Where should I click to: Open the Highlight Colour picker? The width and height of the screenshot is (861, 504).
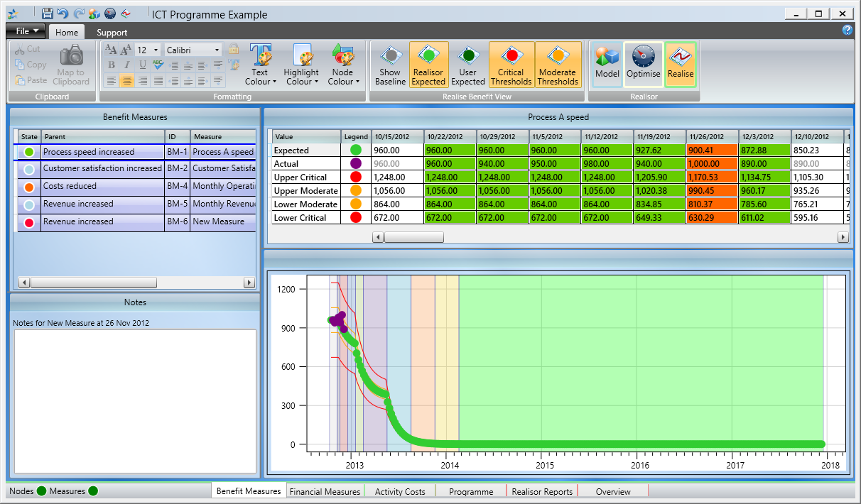coord(301,64)
